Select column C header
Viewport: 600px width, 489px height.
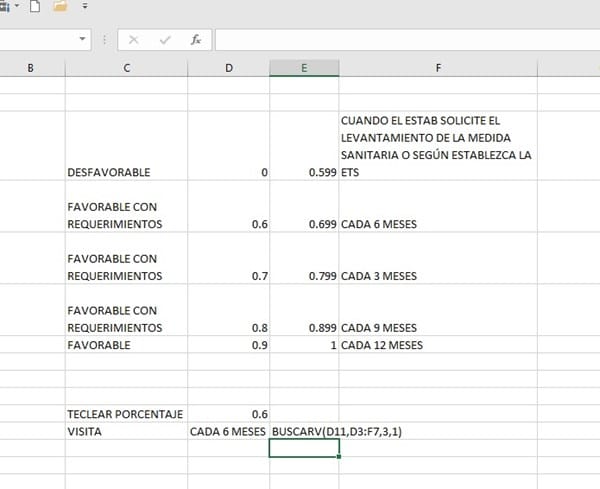point(127,68)
